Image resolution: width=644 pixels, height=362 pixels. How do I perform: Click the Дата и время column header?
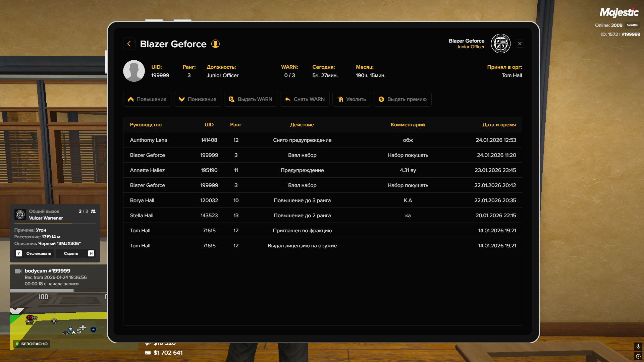pos(499,125)
